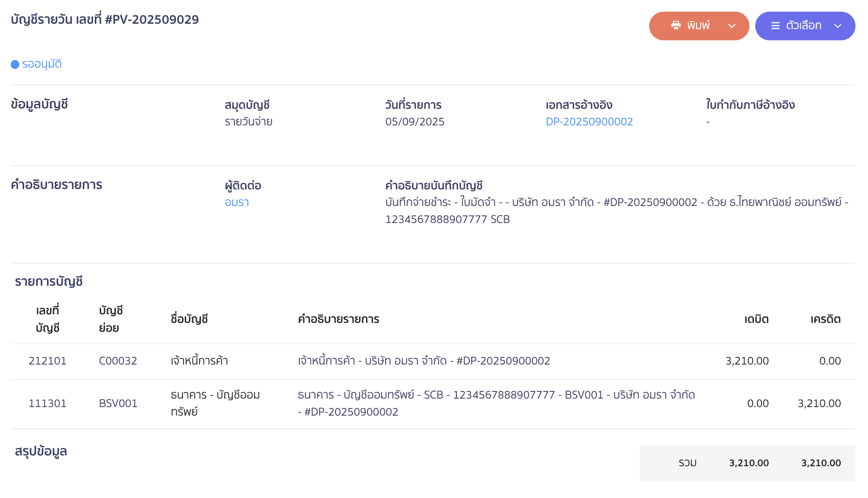Click the เดบิต column header

(x=757, y=319)
